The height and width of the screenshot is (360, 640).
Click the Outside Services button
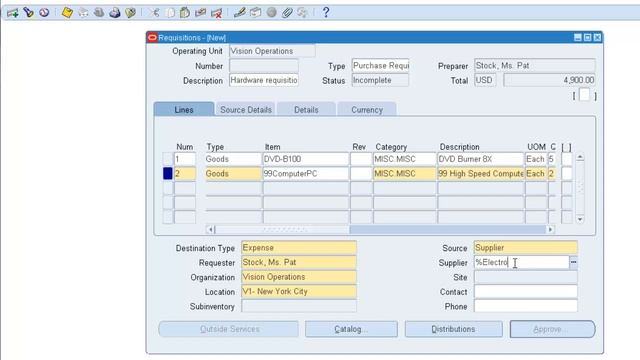pos(229,329)
